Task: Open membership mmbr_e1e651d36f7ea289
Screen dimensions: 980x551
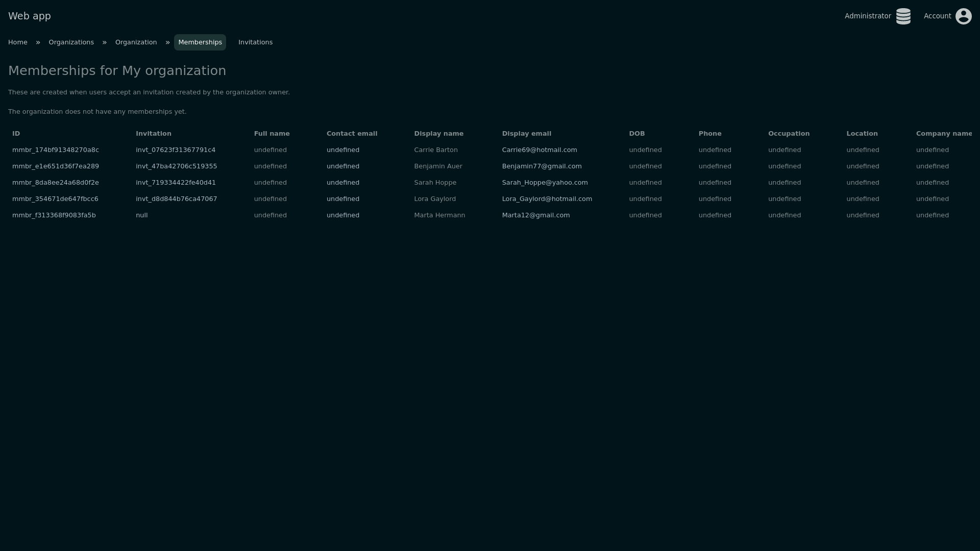Action: (56, 166)
